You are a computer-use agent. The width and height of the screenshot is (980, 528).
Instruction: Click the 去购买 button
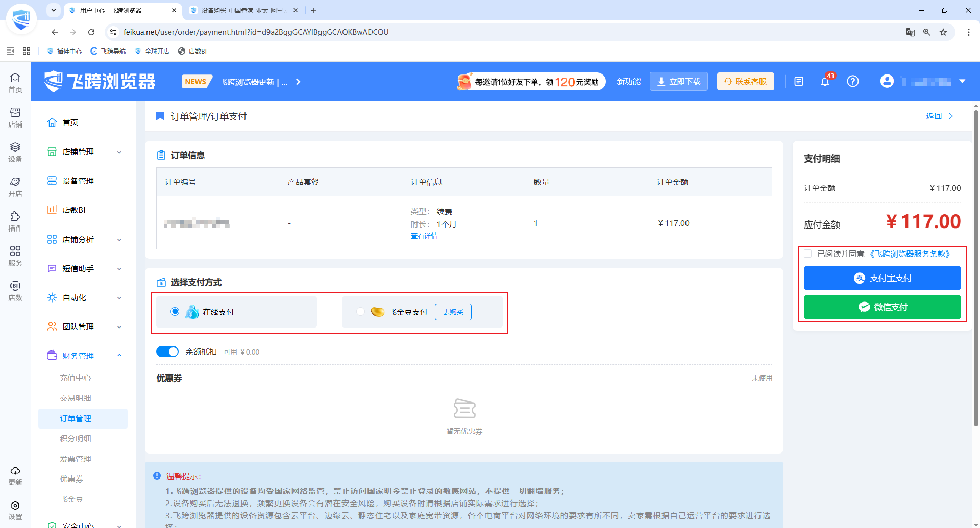[453, 312]
